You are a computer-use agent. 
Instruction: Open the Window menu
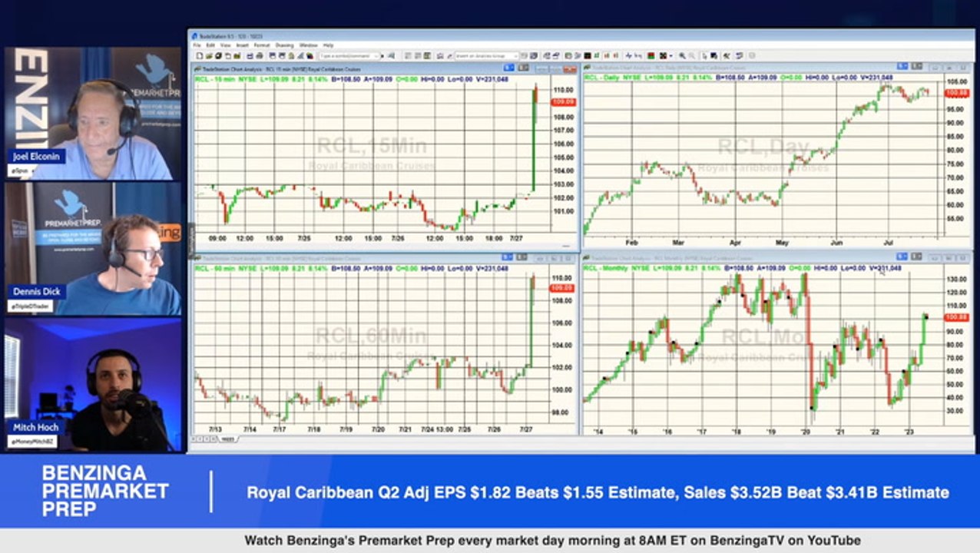[308, 45]
